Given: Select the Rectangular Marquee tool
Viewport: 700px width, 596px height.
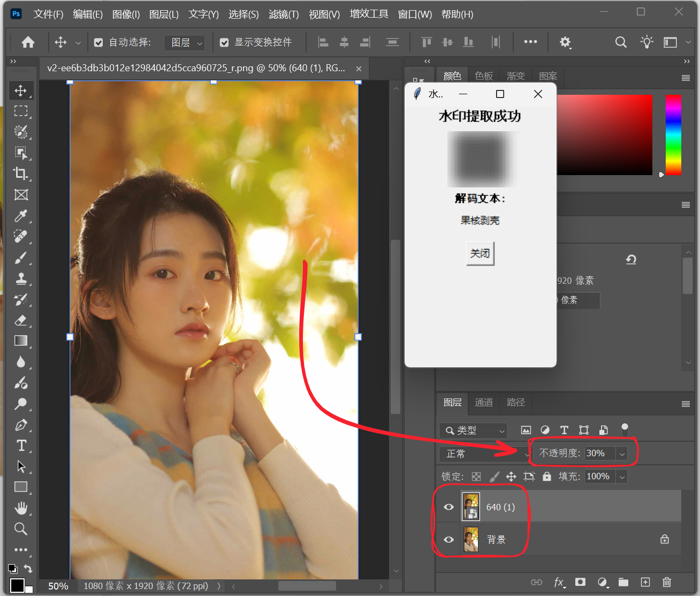Looking at the screenshot, I should click(21, 111).
